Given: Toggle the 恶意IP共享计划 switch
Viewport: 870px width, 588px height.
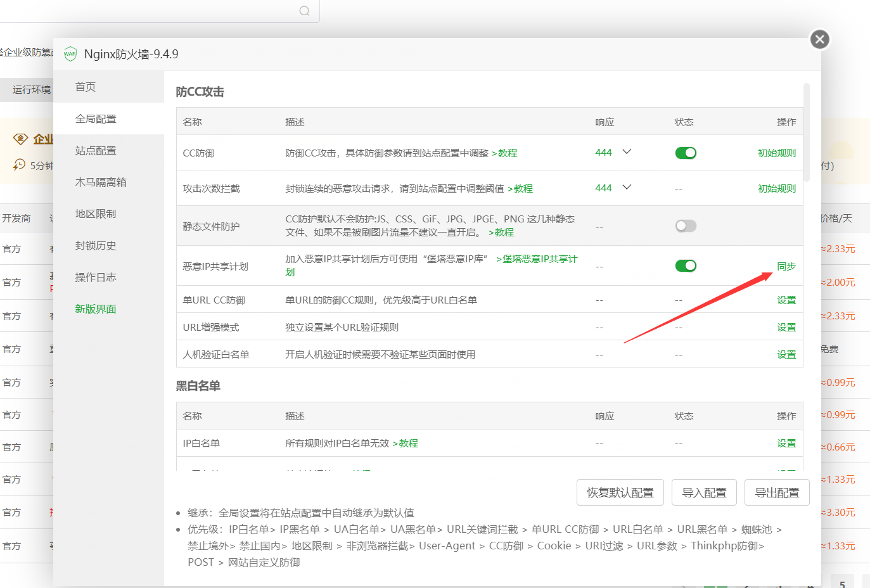Looking at the screenshot, I should (686, 265).
